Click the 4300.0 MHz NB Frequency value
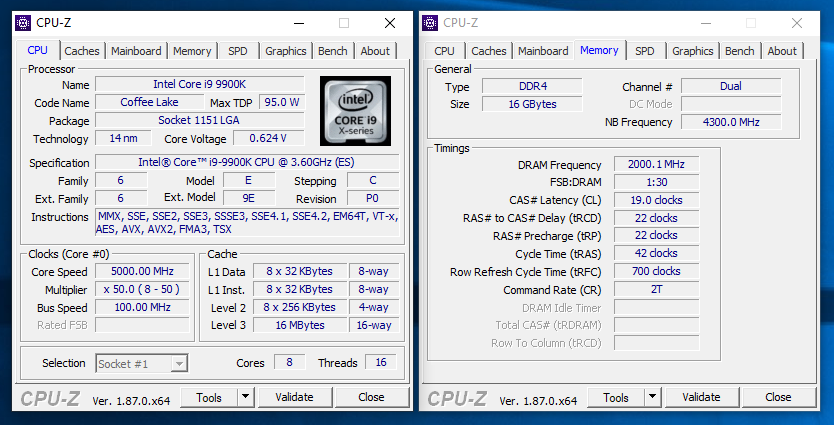This screenshot has width=834, height=425. (731, 122)
